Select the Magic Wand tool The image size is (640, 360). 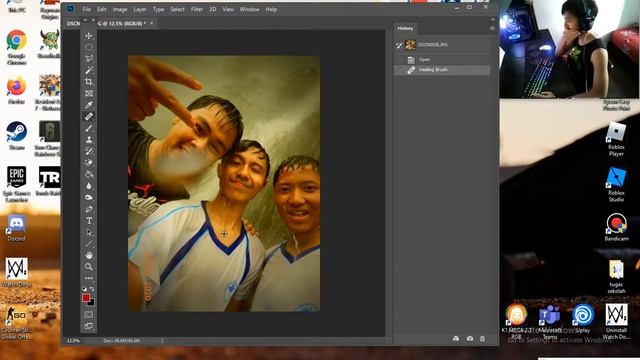89,70
